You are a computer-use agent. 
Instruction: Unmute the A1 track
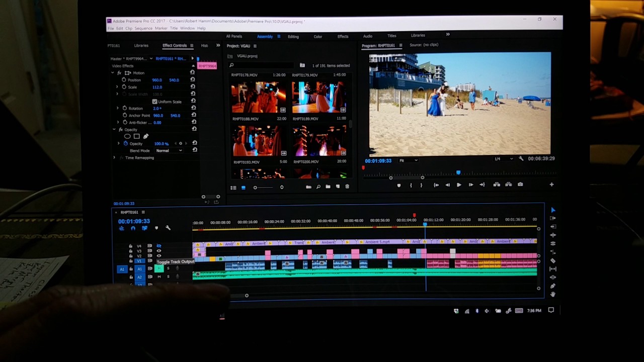point(159,269)
